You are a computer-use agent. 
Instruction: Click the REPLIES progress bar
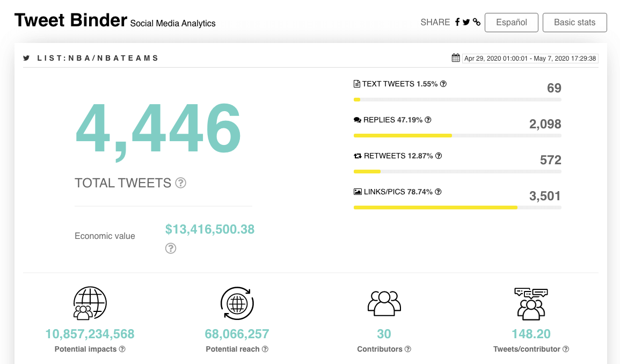pyautogui.click(x=457, y=136)
